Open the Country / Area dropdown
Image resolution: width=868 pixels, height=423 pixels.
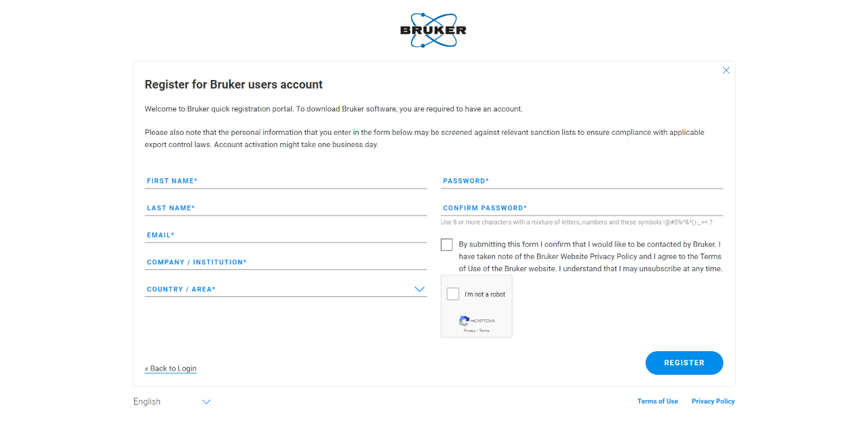click(x=285, y=289)
